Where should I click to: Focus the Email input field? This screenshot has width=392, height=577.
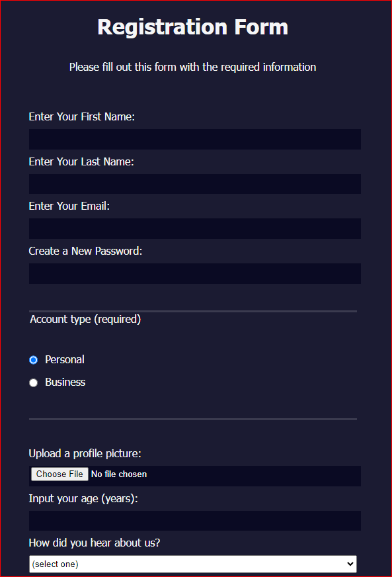[194, 228]
